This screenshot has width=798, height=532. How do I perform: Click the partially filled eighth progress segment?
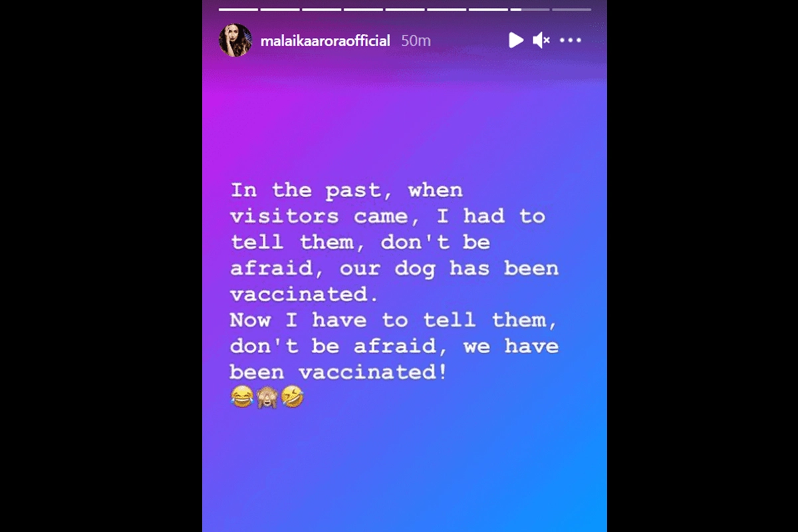coord(530,9)
